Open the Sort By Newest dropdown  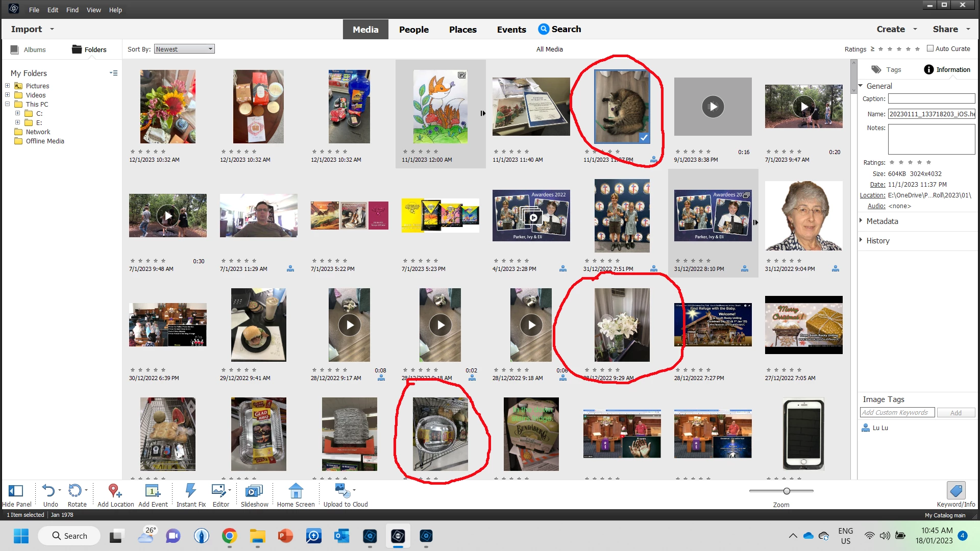coord(184,49)
